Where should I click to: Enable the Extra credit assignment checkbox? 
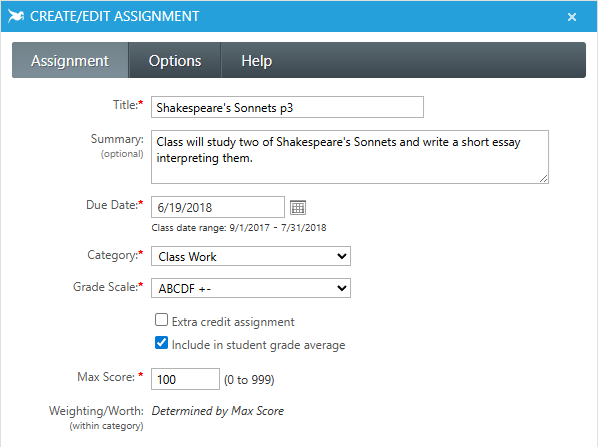pyautogui.click(x=161, y=320)
